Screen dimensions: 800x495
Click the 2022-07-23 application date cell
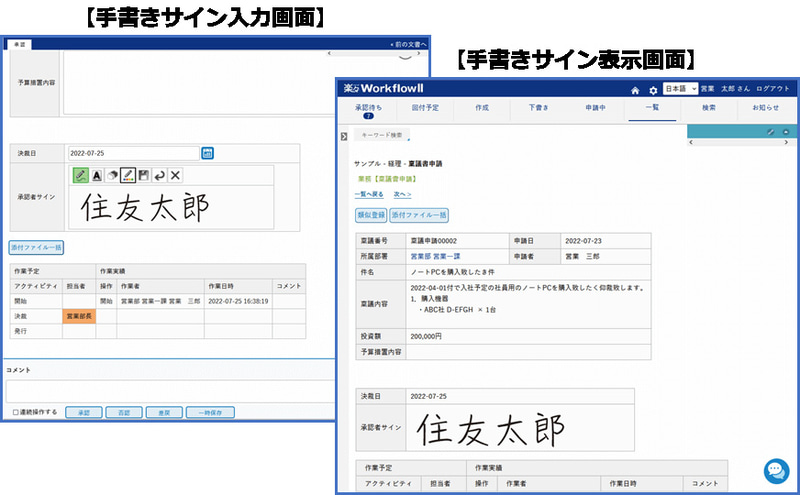pyautogui.click(x=606, y=241)
